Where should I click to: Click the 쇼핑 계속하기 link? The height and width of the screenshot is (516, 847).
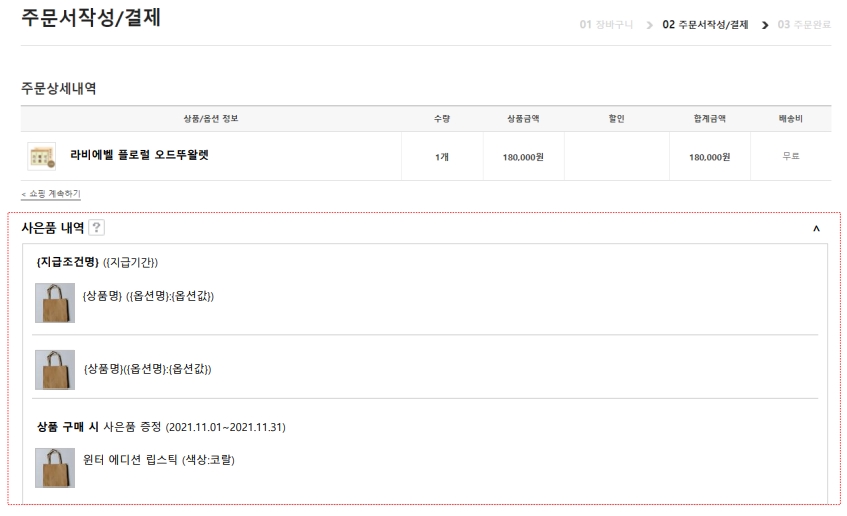pyautogui.click(x=51, y=193)
